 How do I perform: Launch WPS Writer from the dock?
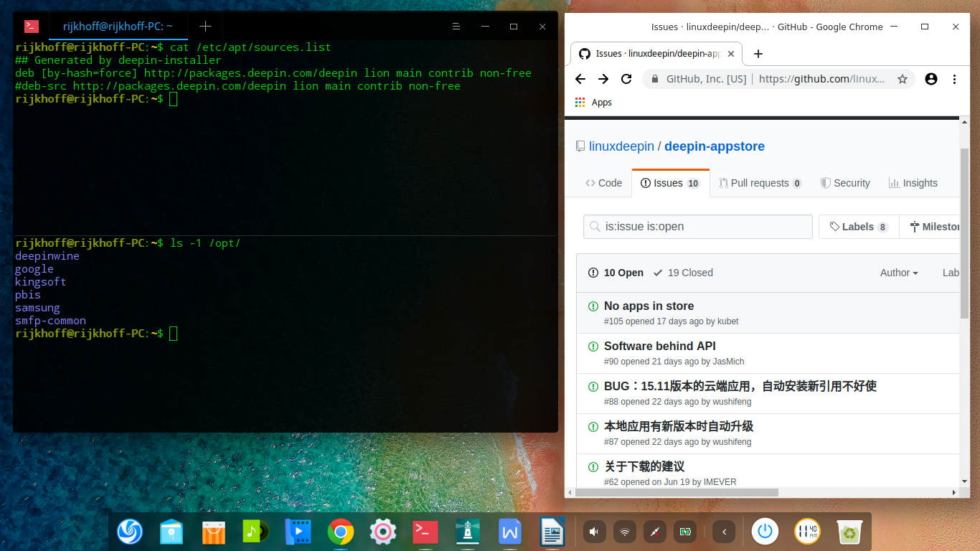coord(510,532)
